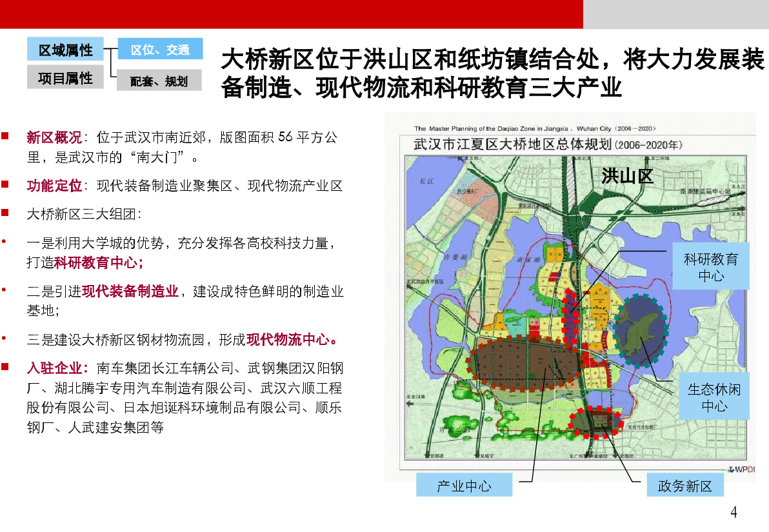Click the 生态休闲中心 callout label
This screenshot has width=769, height=532.
(x=714, y=396)
